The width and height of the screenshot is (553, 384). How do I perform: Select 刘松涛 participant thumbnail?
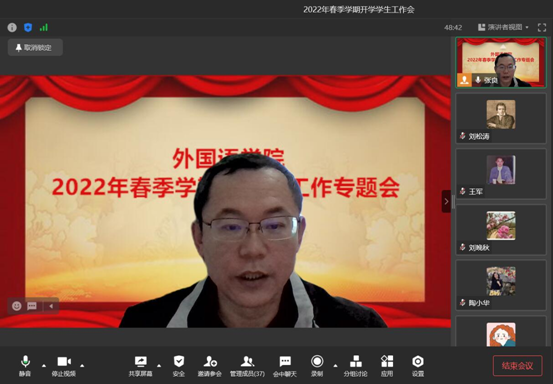point(501,118)
